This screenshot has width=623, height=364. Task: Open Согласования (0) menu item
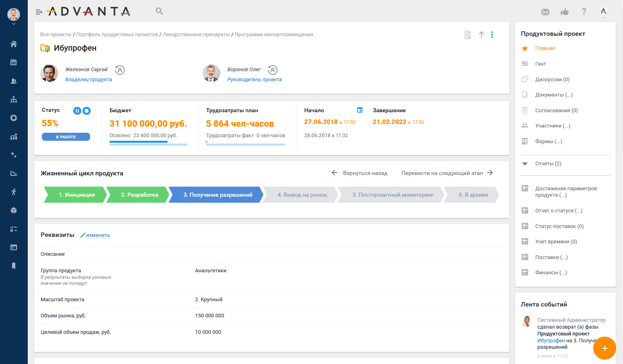click(557, 111)
